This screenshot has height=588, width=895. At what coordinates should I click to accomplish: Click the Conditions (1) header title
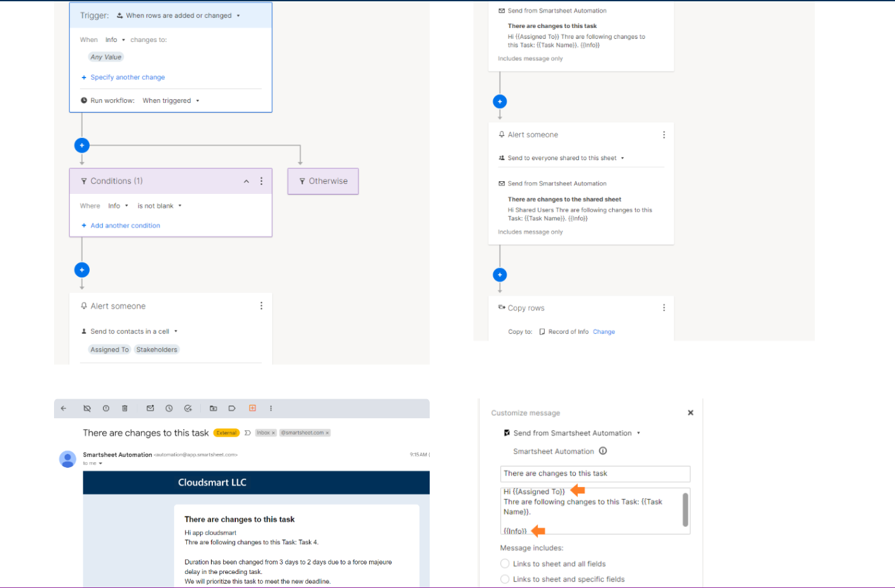[x=116, y=181]
